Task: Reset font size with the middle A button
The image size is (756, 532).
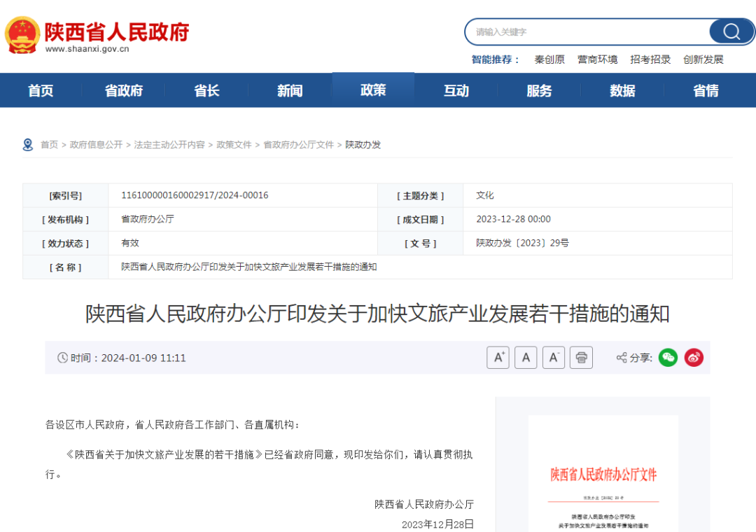Action: [526, 357]
